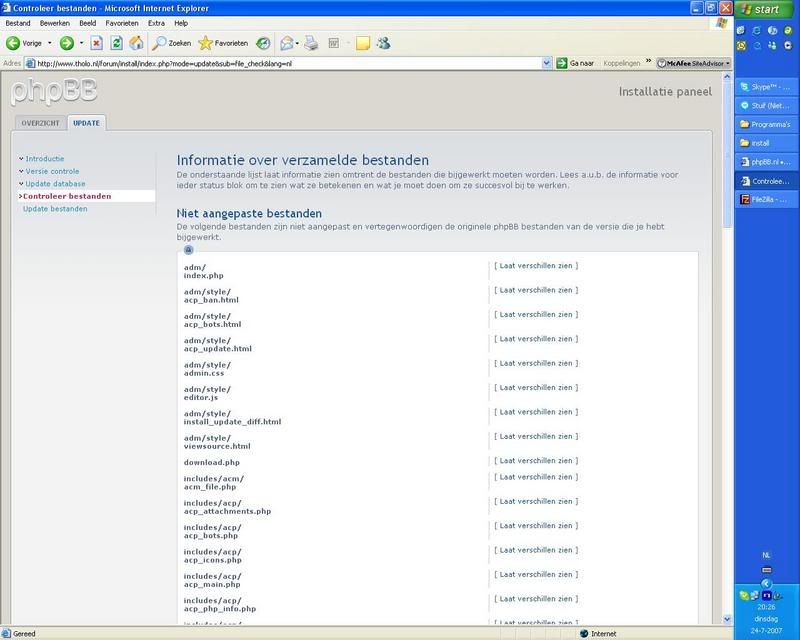Click the Stop loading icon
This screenshot has width=800, height=640.
96,43
